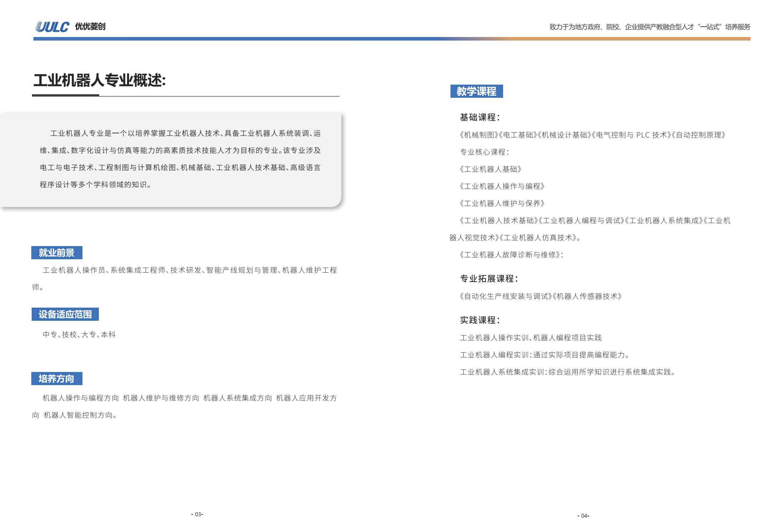784x532 pixels.
Task: Click the UULC logo in the header
Action: click(x=52, y=27)
